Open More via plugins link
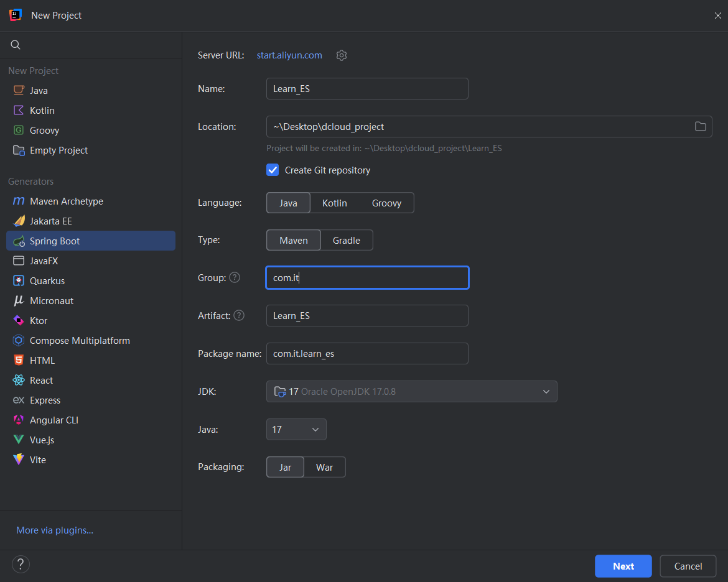Viewport: 728px width, 582px height. click(x=55, y=530)
